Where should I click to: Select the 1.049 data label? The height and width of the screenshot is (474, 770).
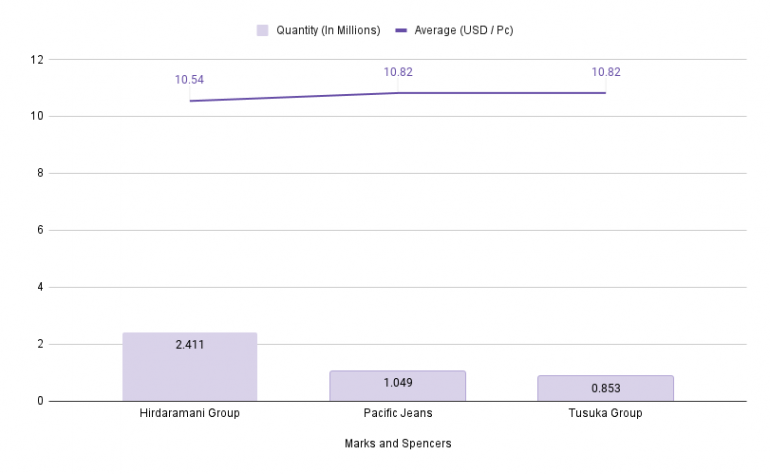click(x=398, y=383)
